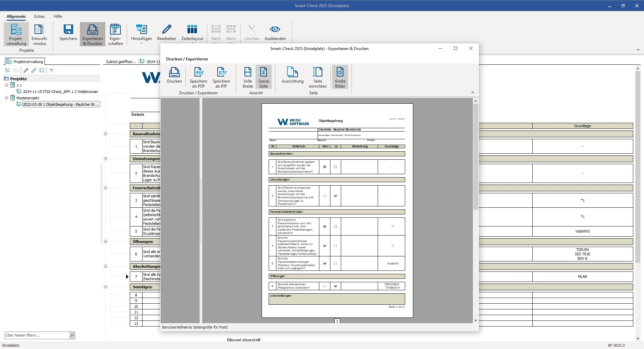Click the rename field icon in project toolbar
The height and width of the screenshot is (349, 644).
42,70
